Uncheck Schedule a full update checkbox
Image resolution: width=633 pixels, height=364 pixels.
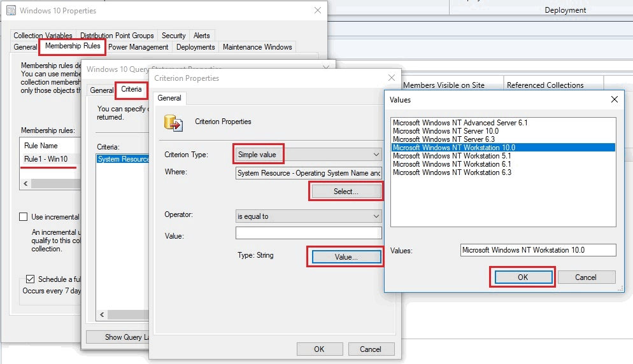tap(30, 279)
